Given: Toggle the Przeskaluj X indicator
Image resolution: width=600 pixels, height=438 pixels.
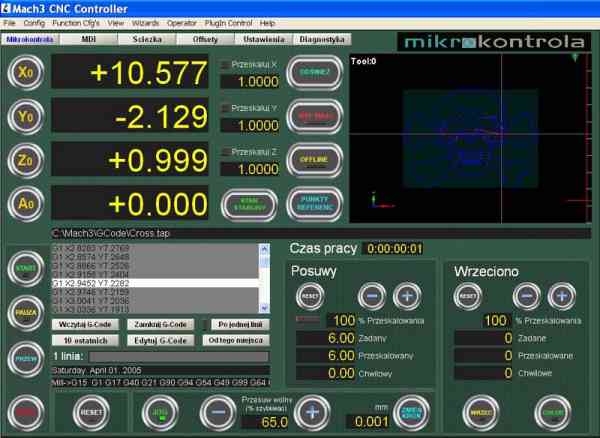Looking at the screenshot, I should 226,65.
